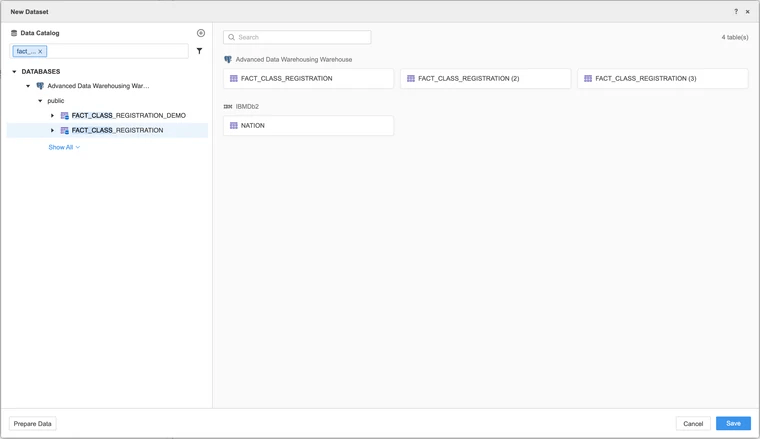This screenshot has height=439, width=760.
Task: Click the Advanced Data Warehousing database icon in tree
Action: point(40,86)
